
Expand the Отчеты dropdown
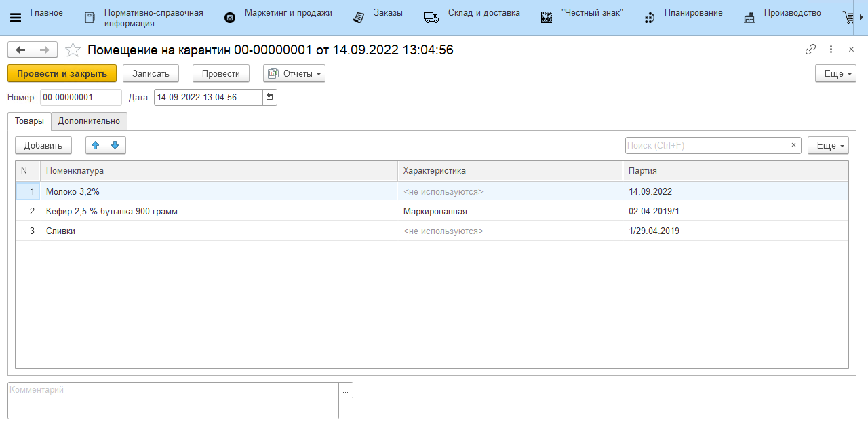[294, 73]
